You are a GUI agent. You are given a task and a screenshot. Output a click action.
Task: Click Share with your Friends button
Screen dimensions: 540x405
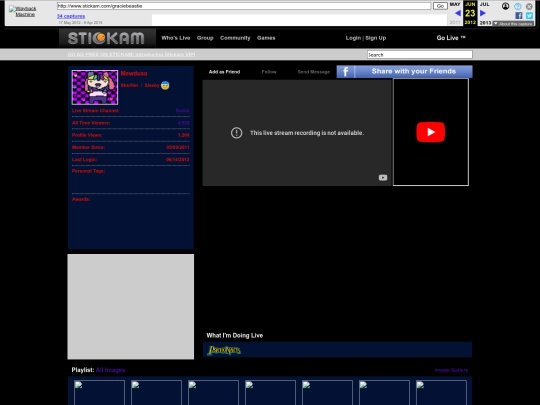click(x=414, y=71)
